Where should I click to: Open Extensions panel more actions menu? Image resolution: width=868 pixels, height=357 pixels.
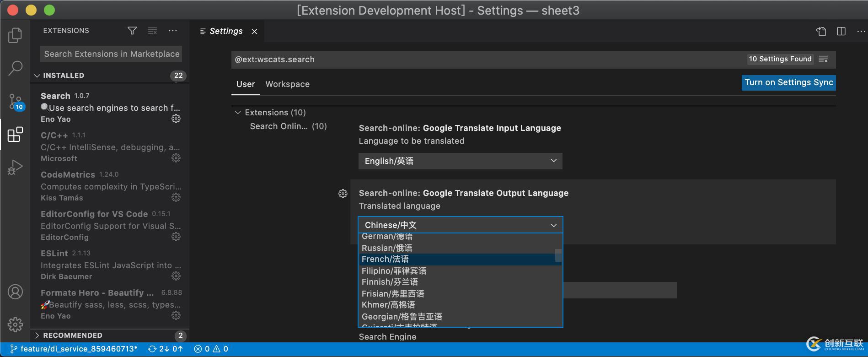[172, 31]
